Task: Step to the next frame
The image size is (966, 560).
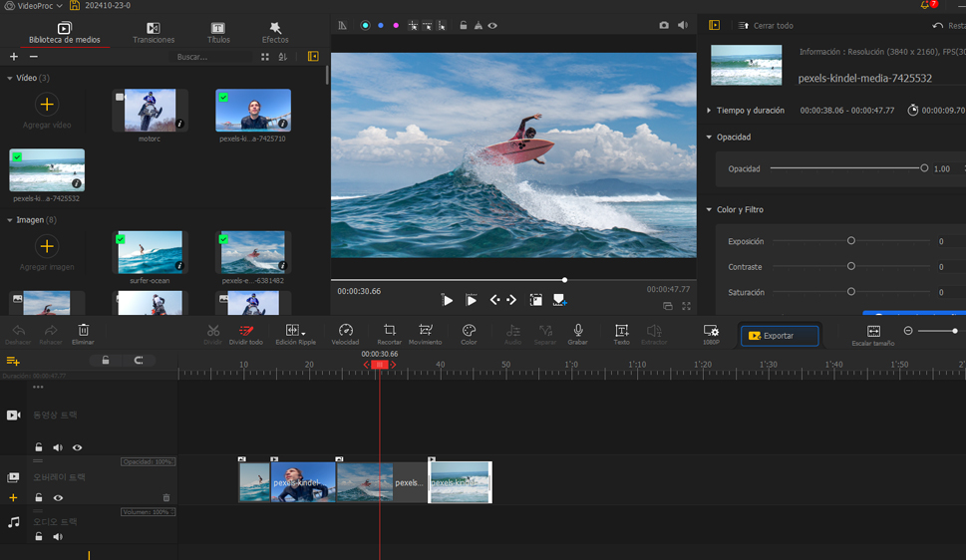Action: pyautogui.click(x=511, y=300)
